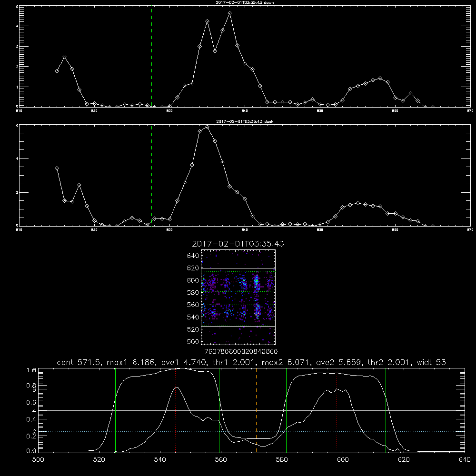This screenshot has width=476, height=476.
Task: Click the '600' label on bottom plot x-axis
Action: [x=343, y=460]
